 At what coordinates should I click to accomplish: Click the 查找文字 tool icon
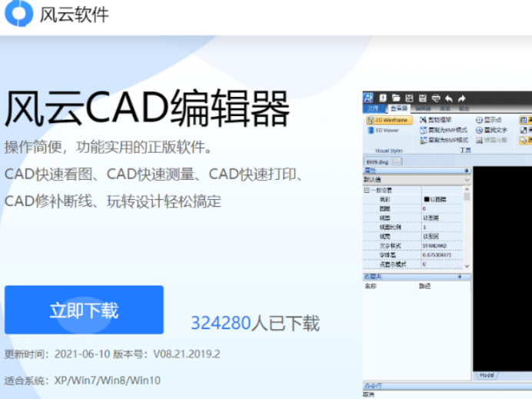click(x=479, y=130)
